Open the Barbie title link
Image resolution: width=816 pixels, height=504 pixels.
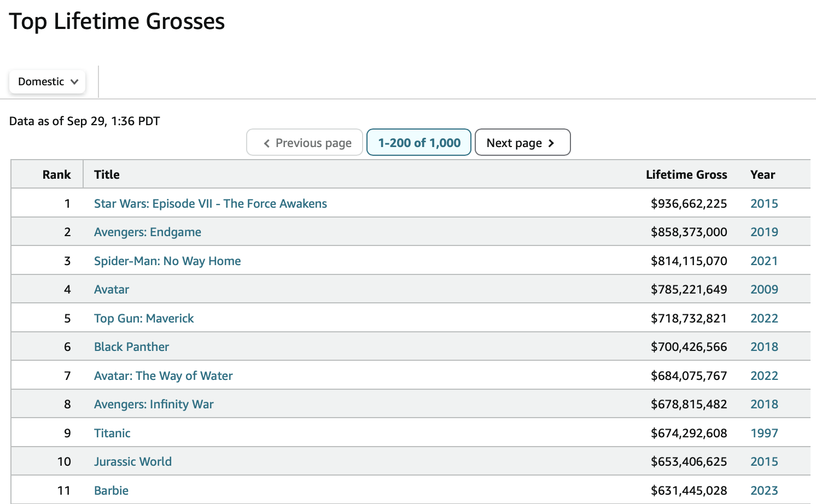coord(111,491)
